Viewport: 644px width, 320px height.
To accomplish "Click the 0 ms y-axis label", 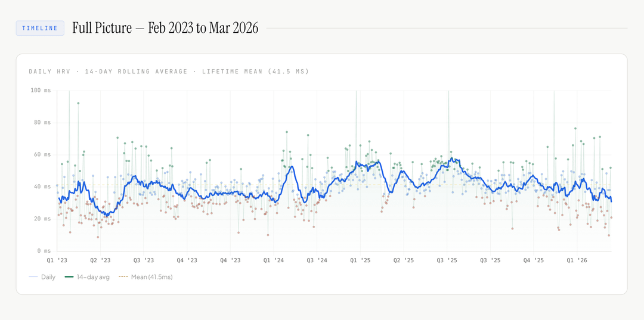I will (x=44, y=251).
